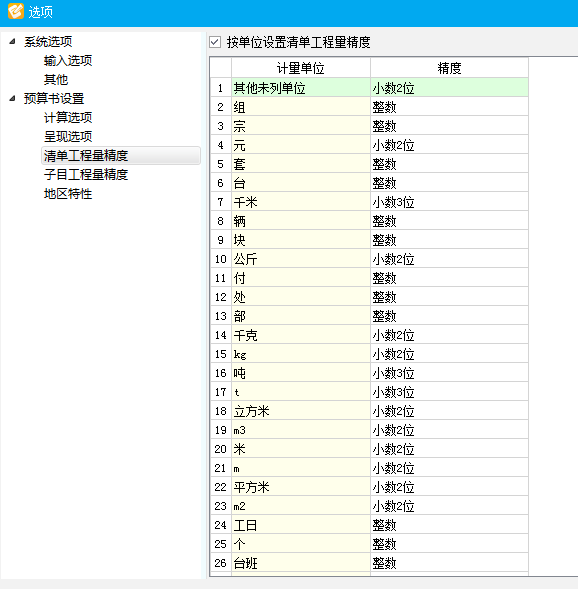Select the t unit cell in row 17
578x589 pixels.
(301, 392)
